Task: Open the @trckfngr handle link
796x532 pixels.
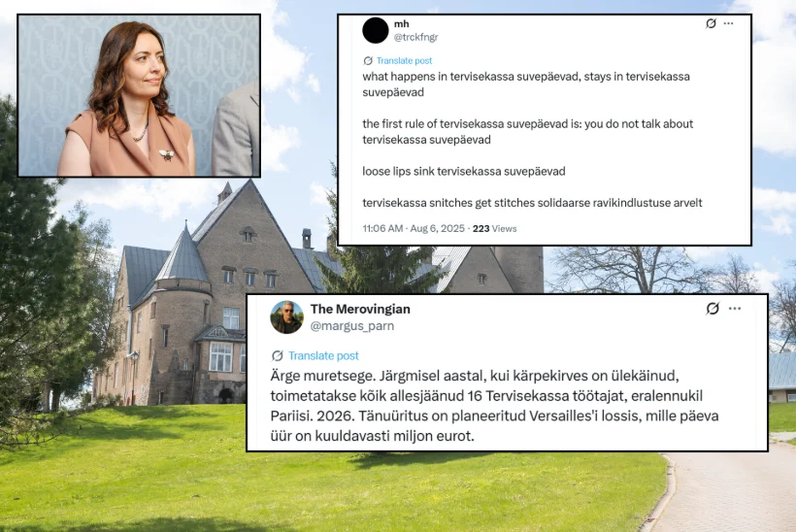Action: (415, 37)
